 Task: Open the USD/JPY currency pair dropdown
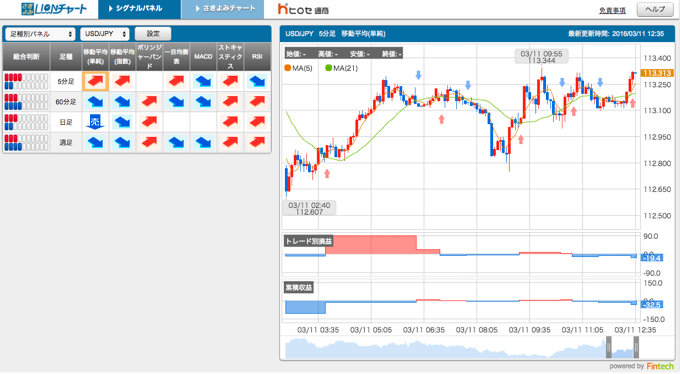tap(105, 34)
